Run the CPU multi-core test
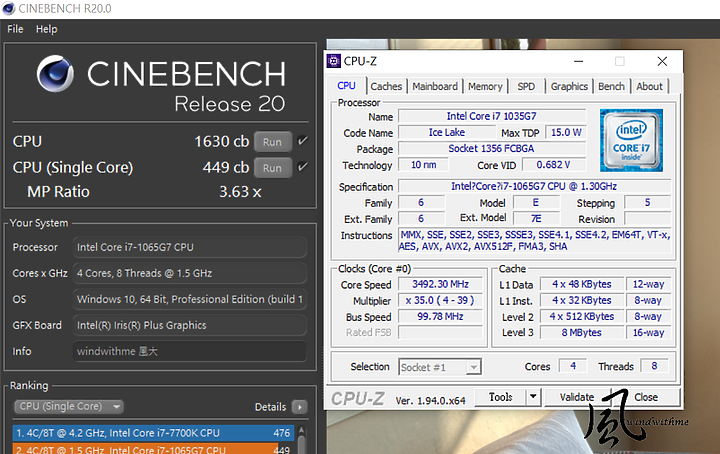 click(272, 142)
